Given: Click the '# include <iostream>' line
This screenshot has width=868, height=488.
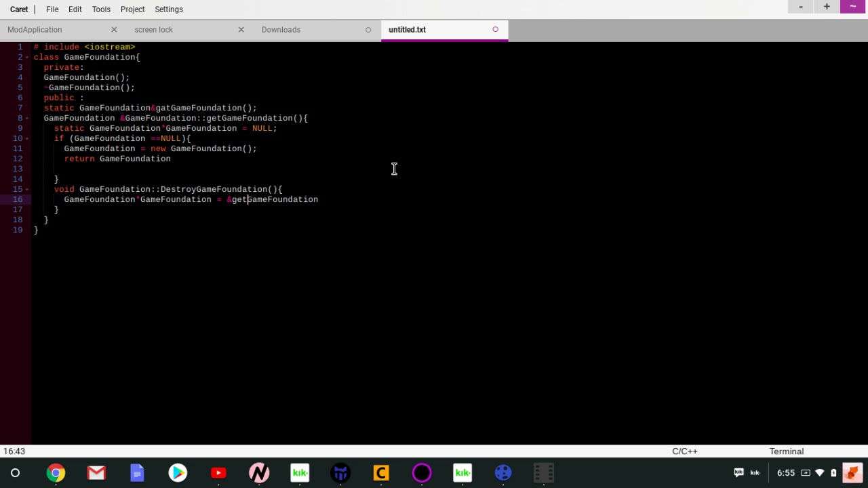Looking at the screenshot, I should 84,47.
